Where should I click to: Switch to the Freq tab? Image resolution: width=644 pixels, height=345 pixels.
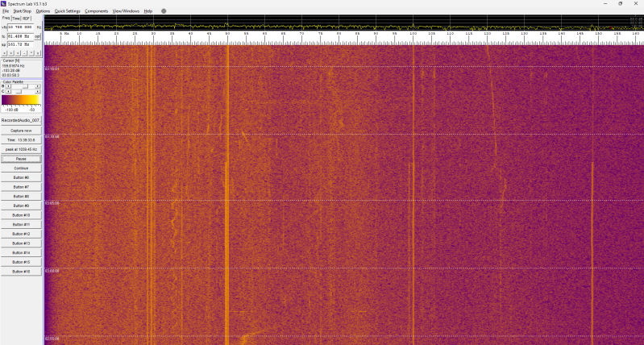coord(6,18)
